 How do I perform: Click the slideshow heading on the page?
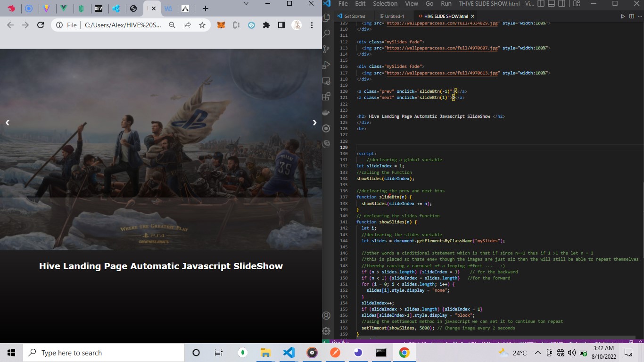click(x=161, y=266)
